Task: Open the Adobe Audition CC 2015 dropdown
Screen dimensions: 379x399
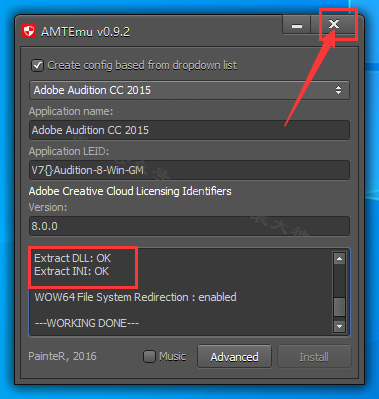Action: click(x=189, y=90)
